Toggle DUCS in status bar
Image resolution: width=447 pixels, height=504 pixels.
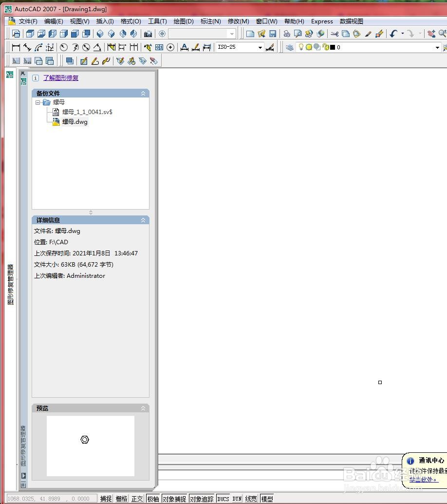click(x=223, y=499)
